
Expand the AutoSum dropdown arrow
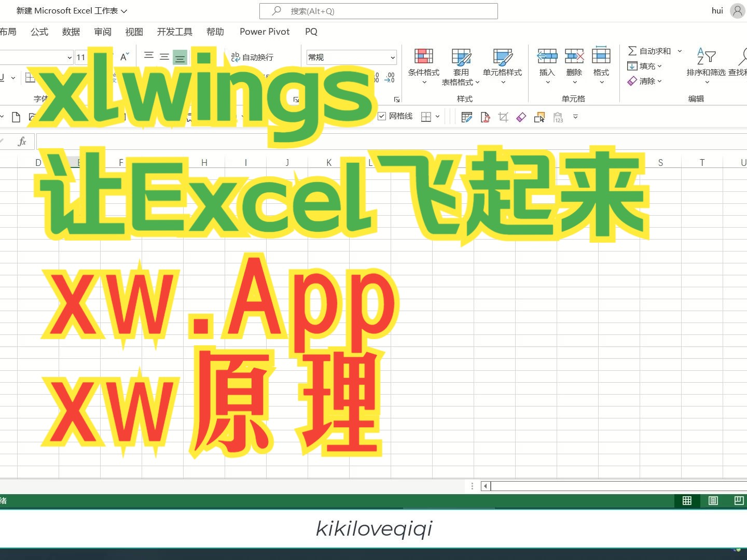tap(680, 51)
